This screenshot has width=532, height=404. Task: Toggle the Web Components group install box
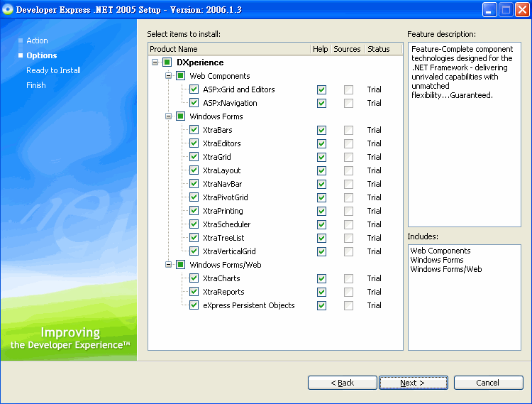180,76
